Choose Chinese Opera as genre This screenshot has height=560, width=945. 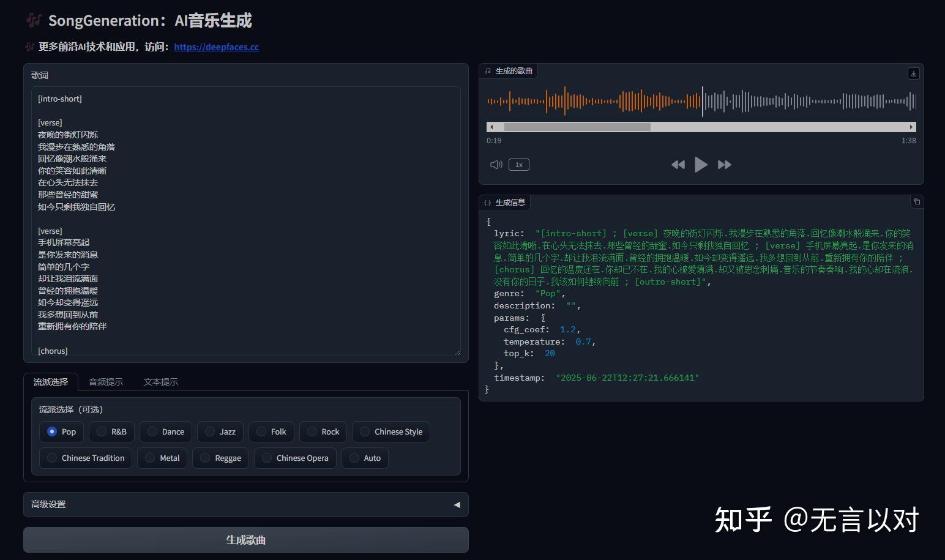[x=295, y=458]
